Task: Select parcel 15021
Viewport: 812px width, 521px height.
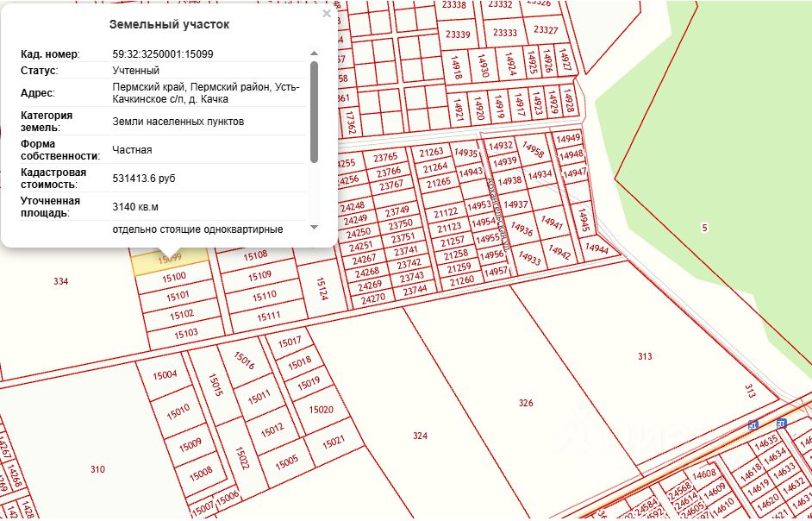Action: [x=333, y=443]
